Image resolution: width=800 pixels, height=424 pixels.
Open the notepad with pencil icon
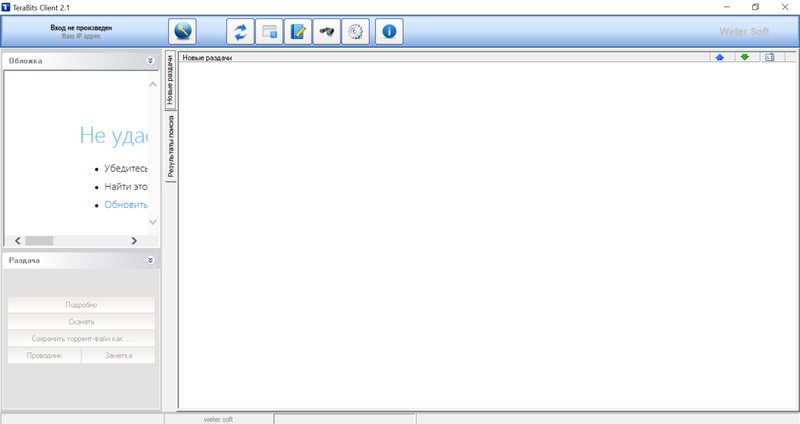pyautogui.click(x=297, y=31)
